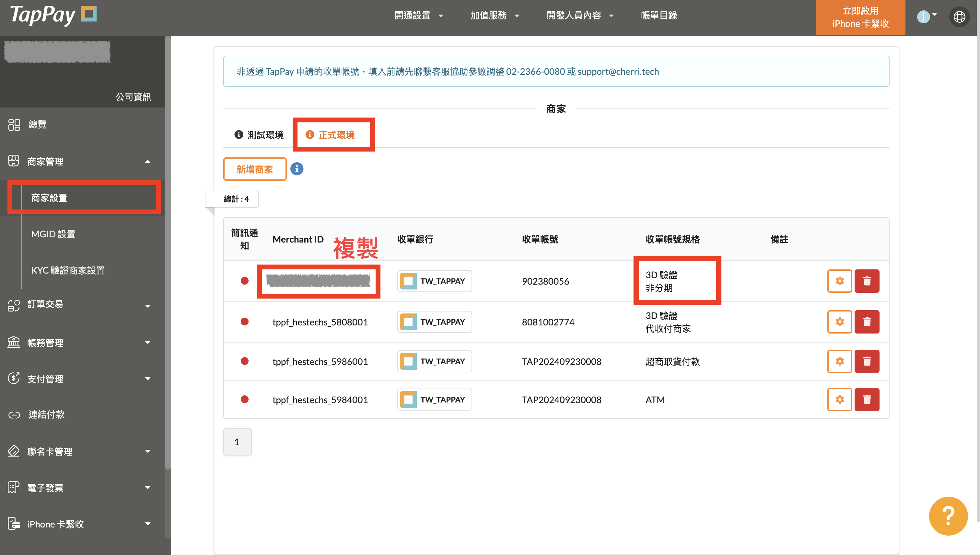Open the 連結付款 link payment section

click(x=46, y=414)
